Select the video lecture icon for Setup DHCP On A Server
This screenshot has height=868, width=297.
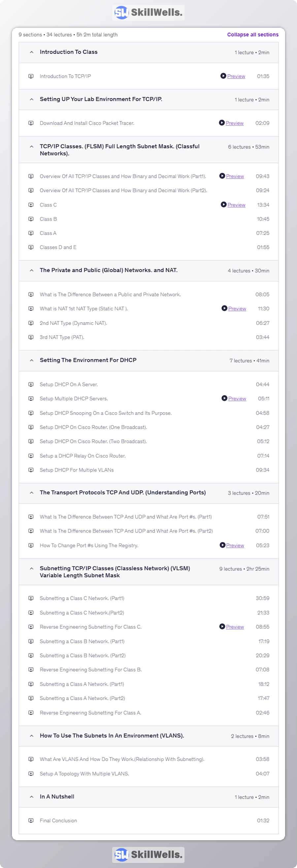point(31,384)
